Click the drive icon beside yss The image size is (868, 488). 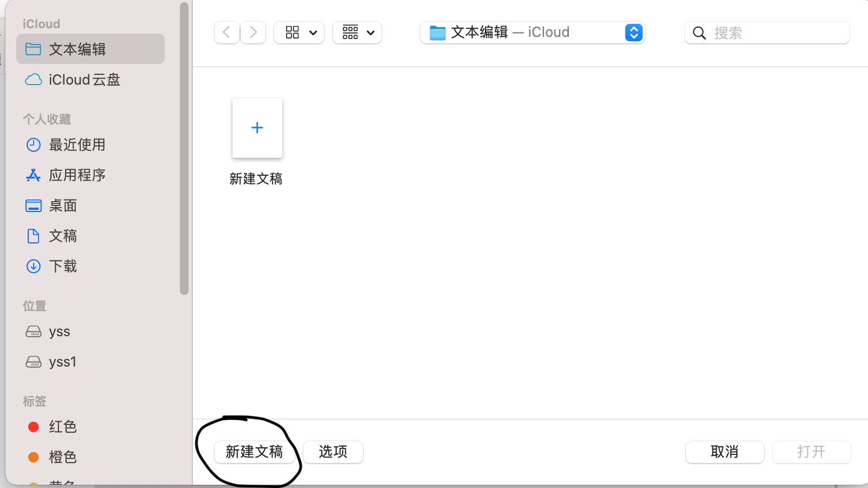(x=34, y=331)
